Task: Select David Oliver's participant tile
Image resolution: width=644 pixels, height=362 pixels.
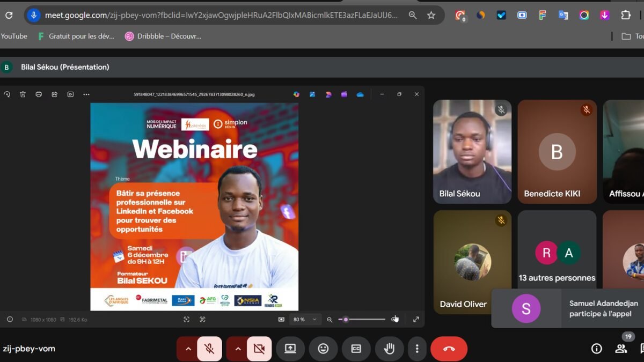Action: coord(472,262)
